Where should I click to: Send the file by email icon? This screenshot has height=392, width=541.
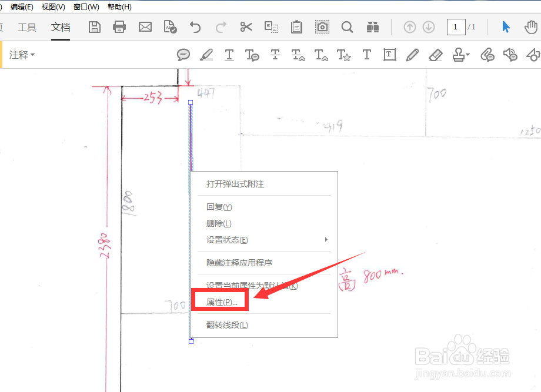pos(145,27)
